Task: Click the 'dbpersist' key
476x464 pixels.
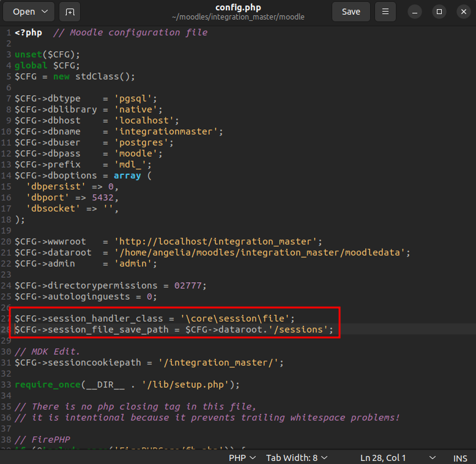Action: tap(56, 186)
